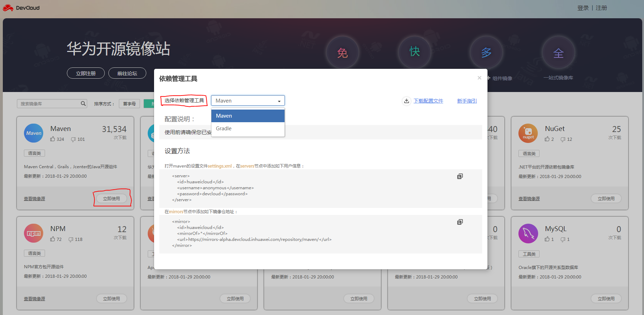The height and width of the screenshot is (315, 644).
Task: Click 立即使用 on NuGet card
Action: click(x=606, y=198)
